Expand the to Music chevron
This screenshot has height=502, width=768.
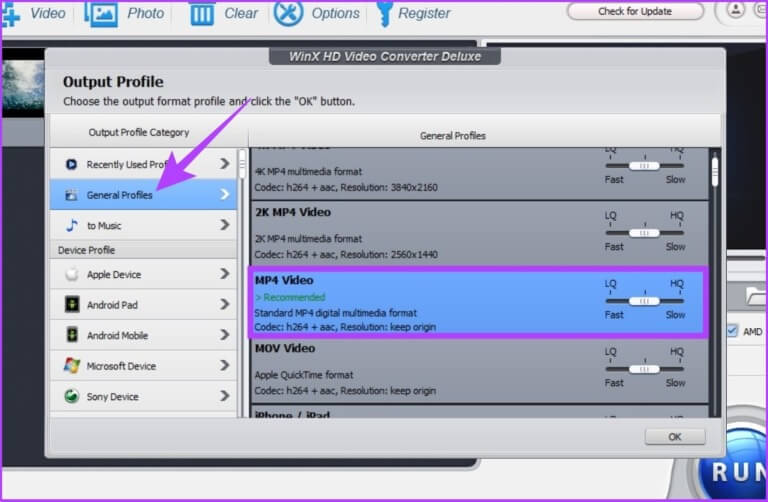225,225
